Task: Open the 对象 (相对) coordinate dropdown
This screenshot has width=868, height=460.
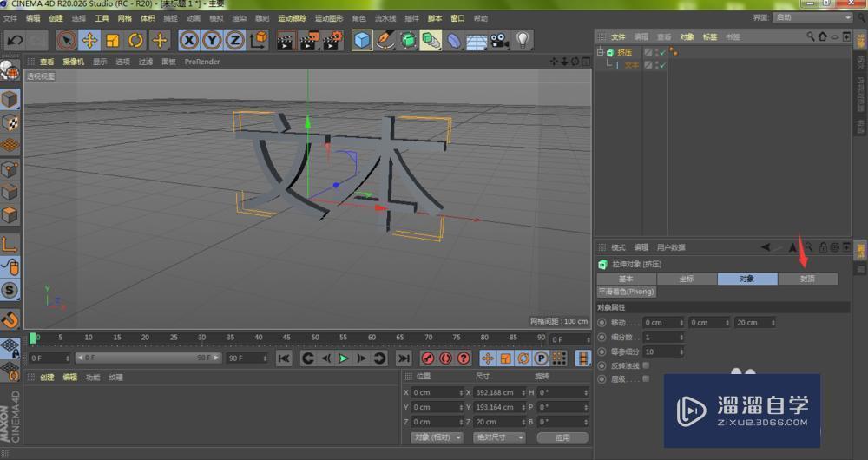Action: point(437,437)
